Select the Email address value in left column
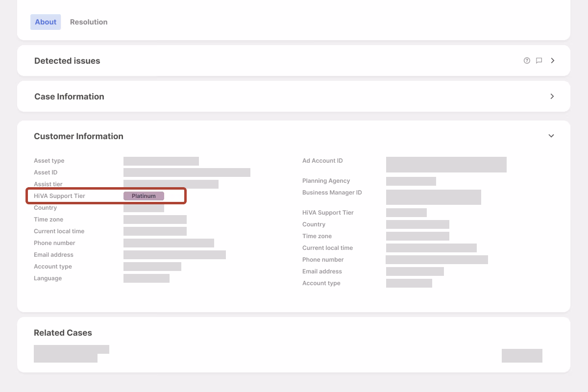 pyautogui.click(x=174, y=254)
